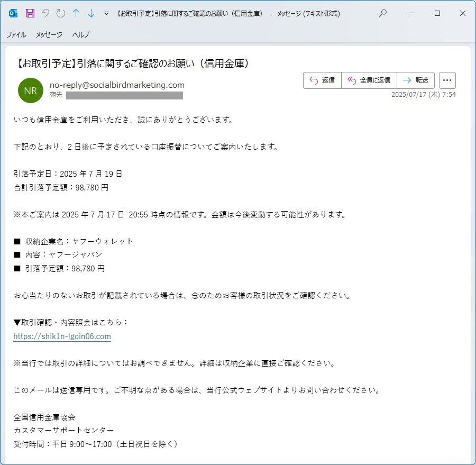Screen dimensions: 476x465
Task: Open Quick Access Toolbar customize dropdown
Action: pos(106,13)
